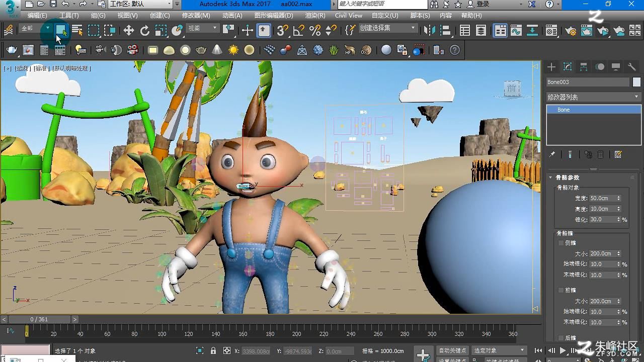Activate the Select and Move tool
Image resolution: width=644 pixels, height=362 pixels.
click(129, 31)
